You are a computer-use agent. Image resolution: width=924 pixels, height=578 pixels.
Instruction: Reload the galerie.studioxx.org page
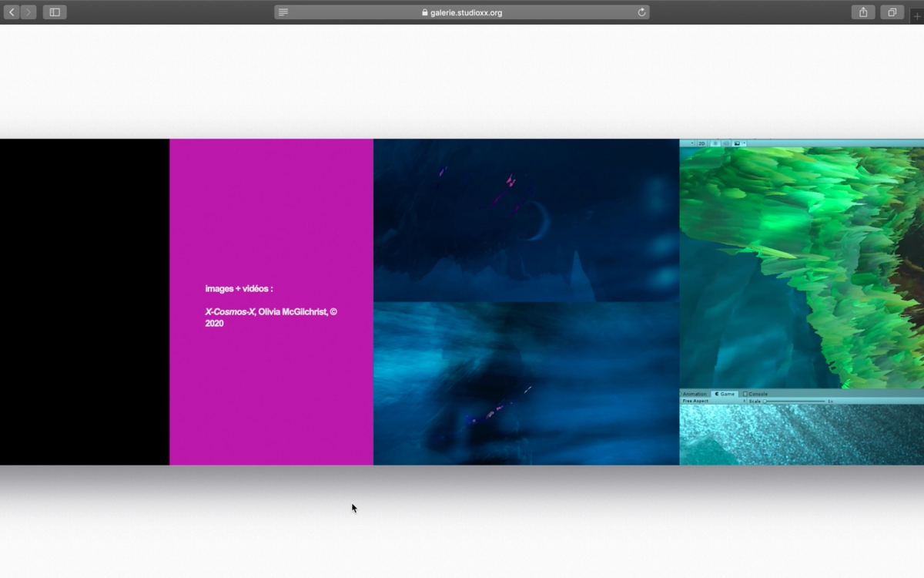tap(641, 12)
